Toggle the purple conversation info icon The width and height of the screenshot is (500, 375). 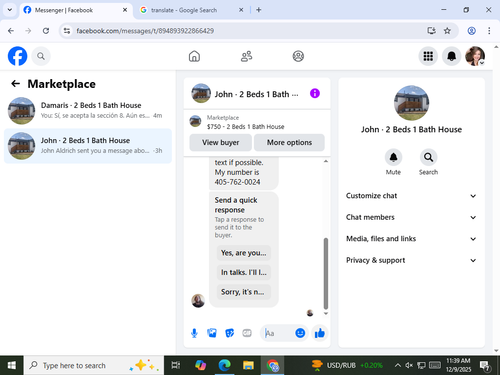point(315,93)
